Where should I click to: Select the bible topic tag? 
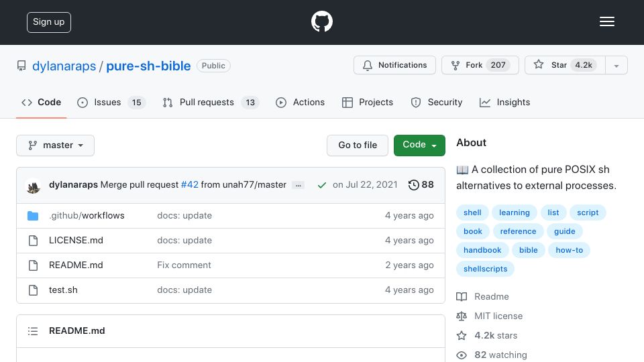tap(528, 250)
